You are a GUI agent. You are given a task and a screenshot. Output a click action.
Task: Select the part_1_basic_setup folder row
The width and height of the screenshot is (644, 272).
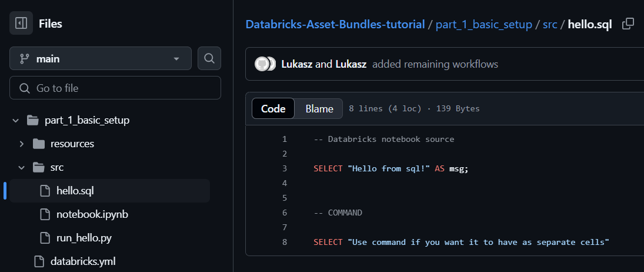109,120
